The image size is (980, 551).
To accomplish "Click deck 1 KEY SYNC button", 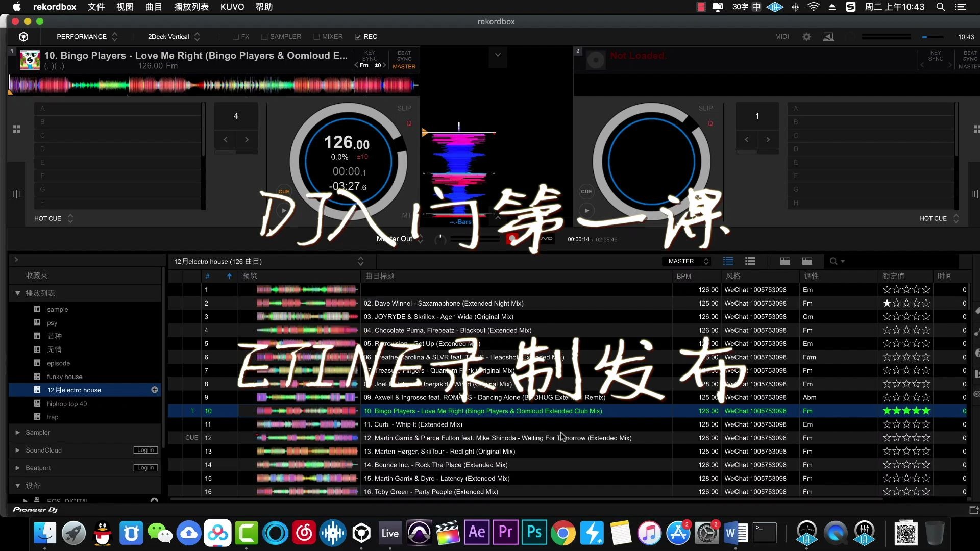I will 370,56.
